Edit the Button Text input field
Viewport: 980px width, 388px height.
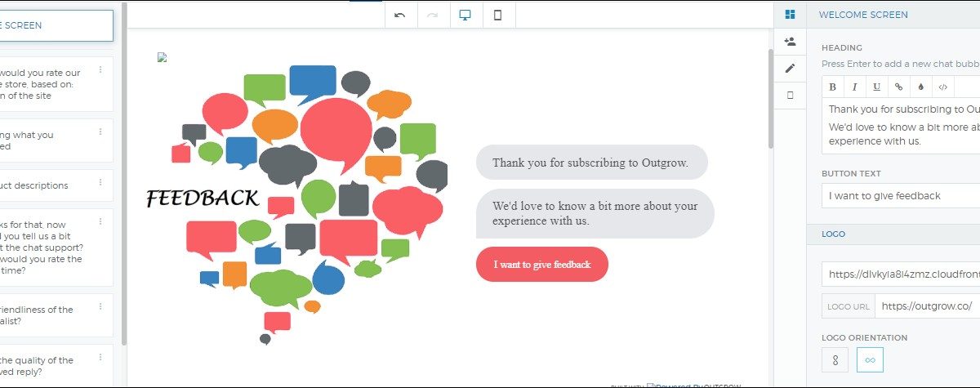pos(900,196)
